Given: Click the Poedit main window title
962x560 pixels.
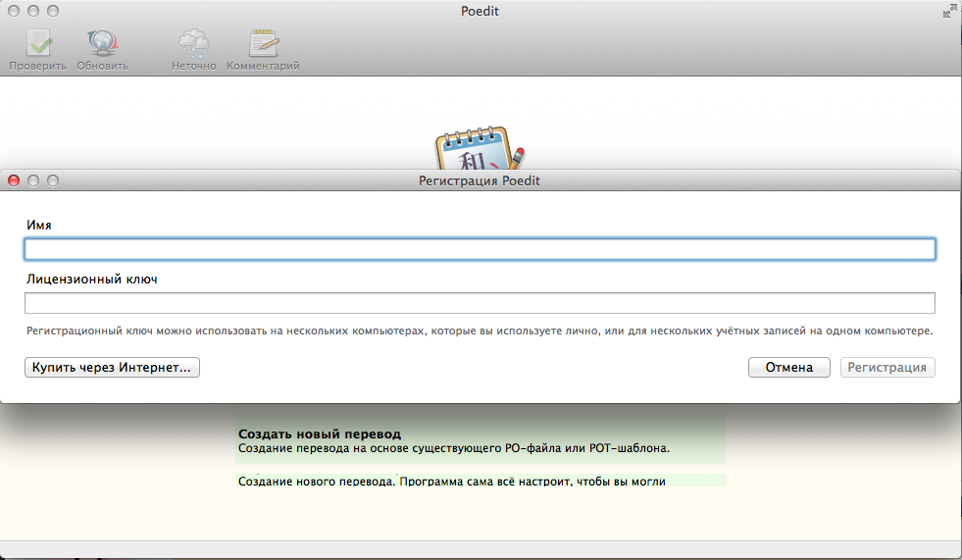Looking at the screenshot, I should tap(480, 11).
